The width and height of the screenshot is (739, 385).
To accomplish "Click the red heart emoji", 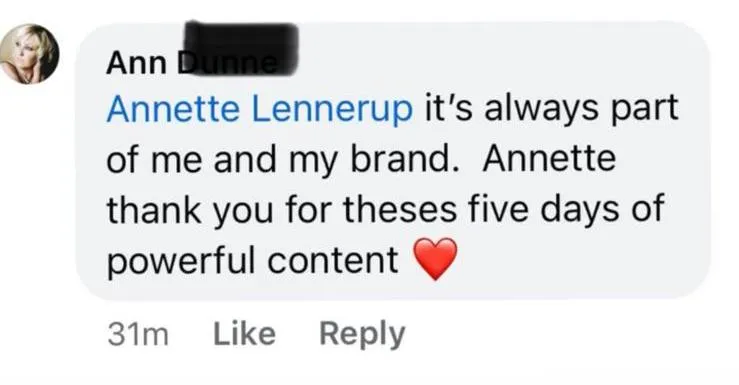I will point(435,259).
